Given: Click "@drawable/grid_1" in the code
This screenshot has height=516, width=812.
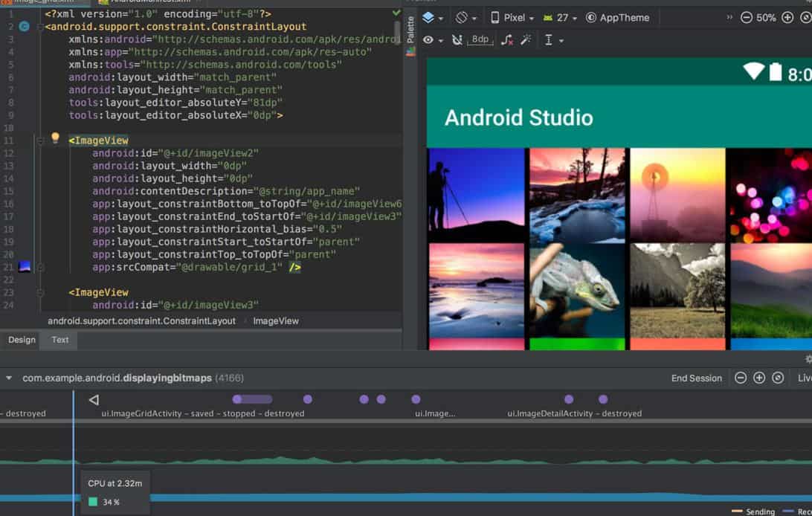Looking at the screenshot, I should click(230, 267).
